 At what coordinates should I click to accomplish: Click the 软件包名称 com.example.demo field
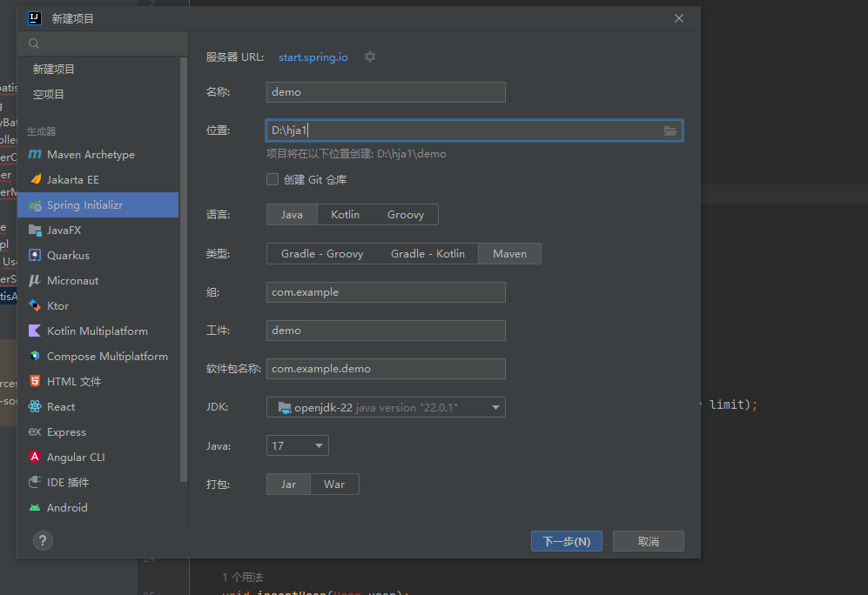[x=386, y=369]
